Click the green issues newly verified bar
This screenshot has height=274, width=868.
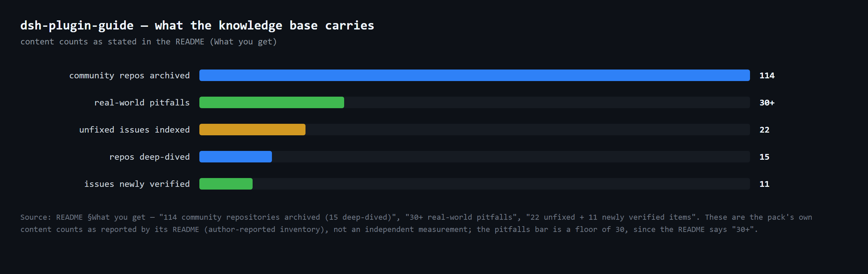226,184
